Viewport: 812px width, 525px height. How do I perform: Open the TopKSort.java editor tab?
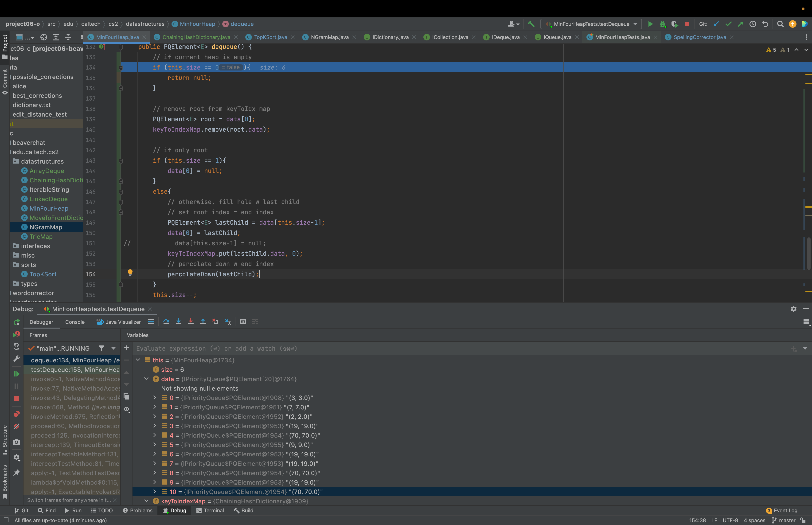tap(270, 37)
